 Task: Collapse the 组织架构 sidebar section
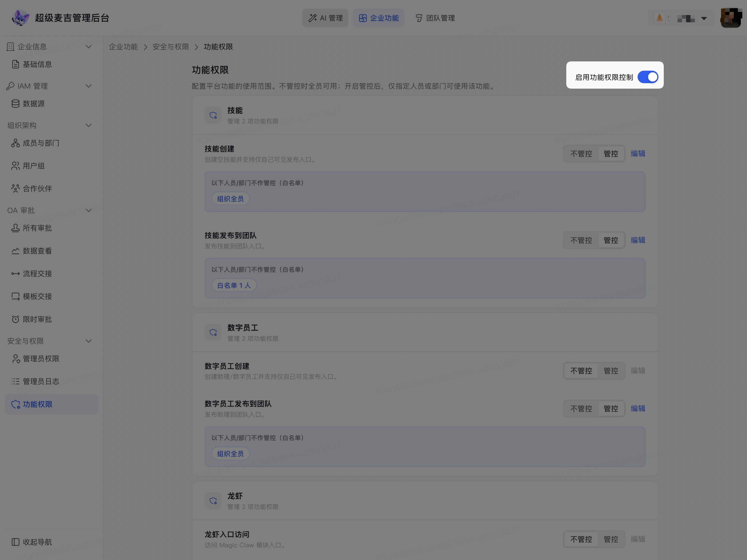[x=88, y=125]
